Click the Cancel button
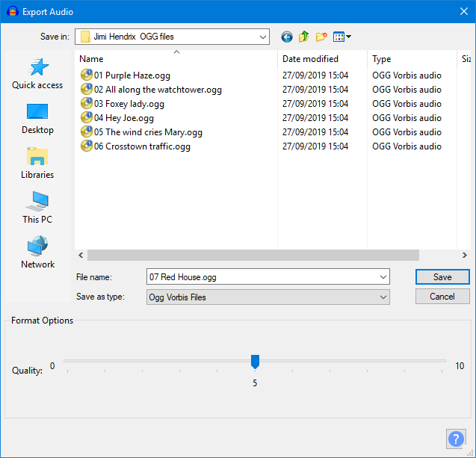 pos(442,296)
